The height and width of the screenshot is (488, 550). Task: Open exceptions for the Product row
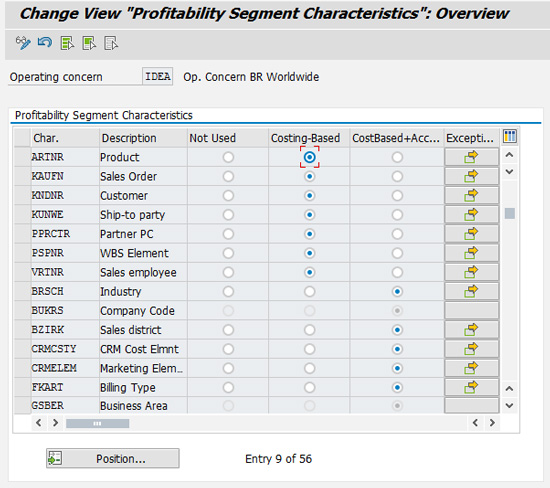(x=471, y=157)
